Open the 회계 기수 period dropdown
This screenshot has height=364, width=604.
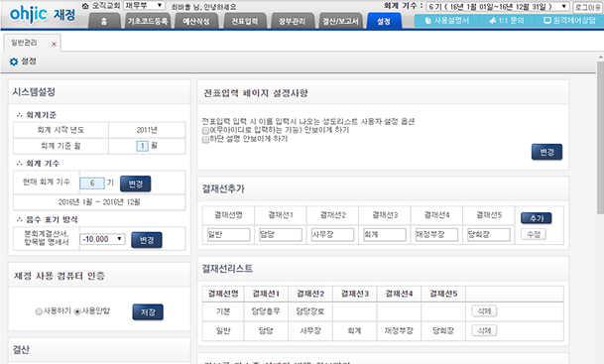498,7
